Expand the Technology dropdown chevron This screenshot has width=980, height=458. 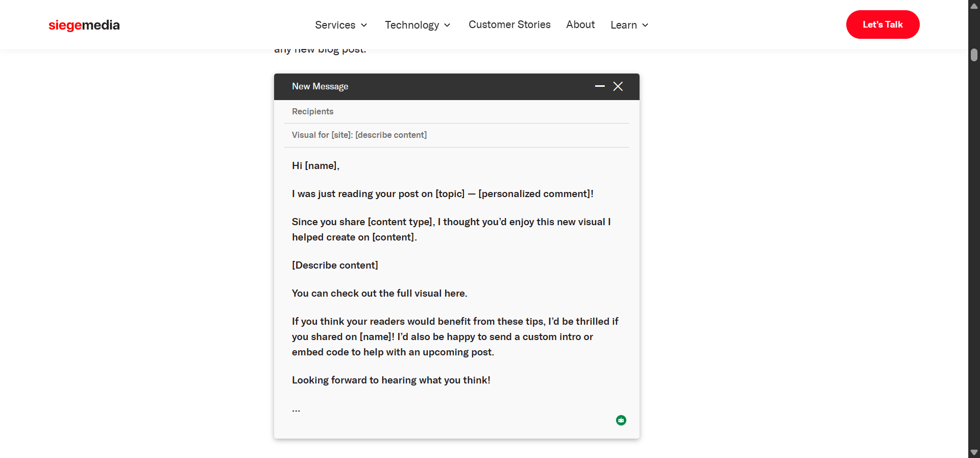[447, 25]
